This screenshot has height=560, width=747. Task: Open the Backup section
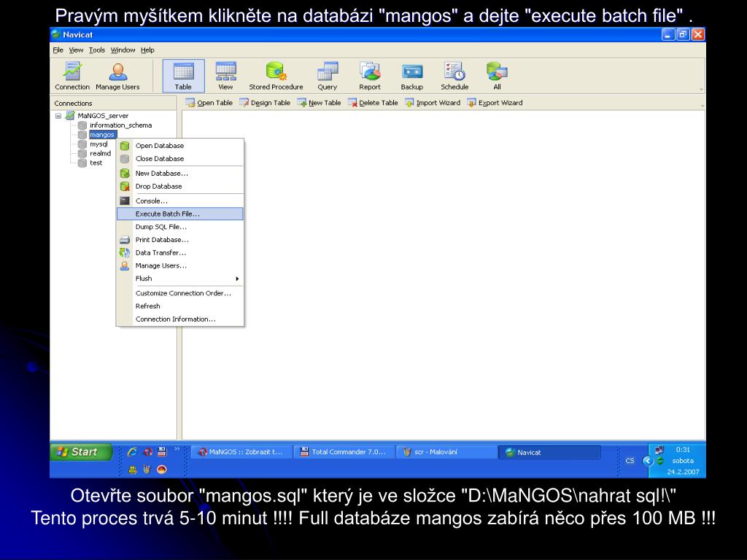411,76
